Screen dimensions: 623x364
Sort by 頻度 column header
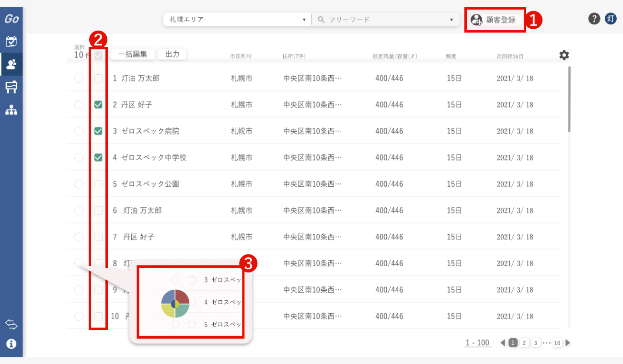451,56
